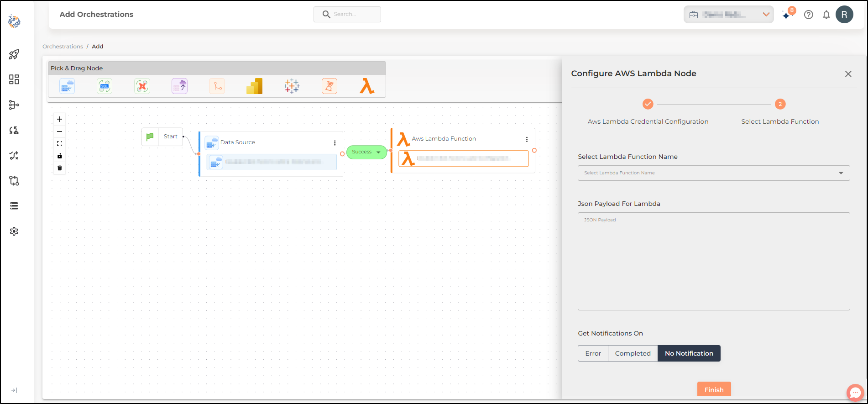This screenshot has width=868, height=404.
Task: Pick the AWS Lambda node from palette
Action: [367, 86]
